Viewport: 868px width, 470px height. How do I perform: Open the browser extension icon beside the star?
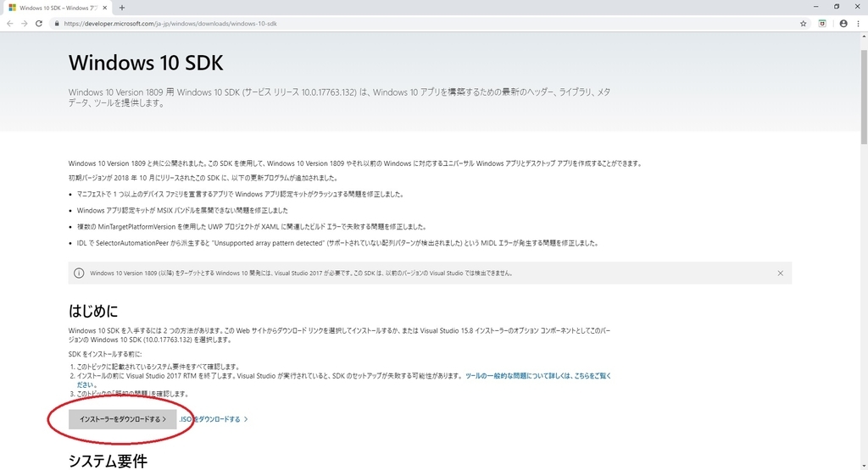[822, 24]
